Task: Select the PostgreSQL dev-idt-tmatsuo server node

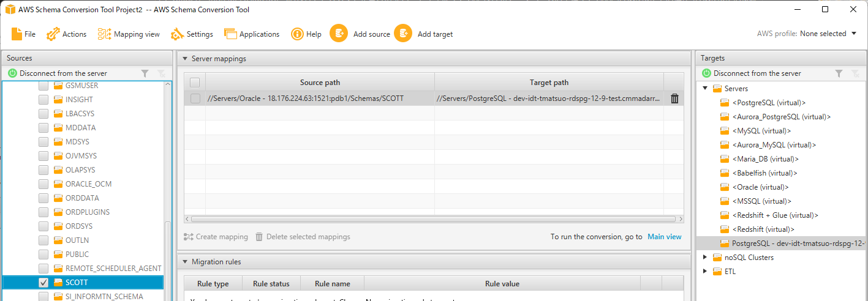Action: click(782, 243)
